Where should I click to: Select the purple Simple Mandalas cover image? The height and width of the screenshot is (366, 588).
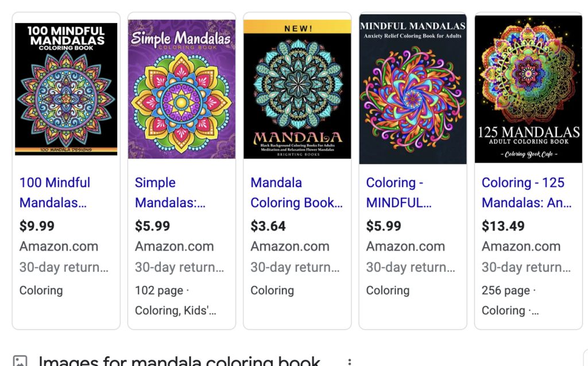pos(181,89)
